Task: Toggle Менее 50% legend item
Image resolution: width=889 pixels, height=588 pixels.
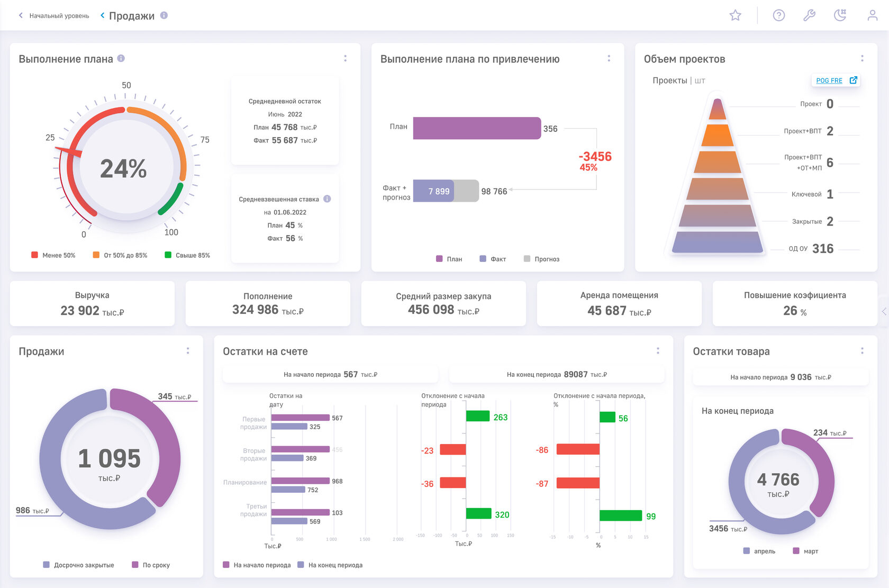Action: pyautogui.click(x=53, y=255)
